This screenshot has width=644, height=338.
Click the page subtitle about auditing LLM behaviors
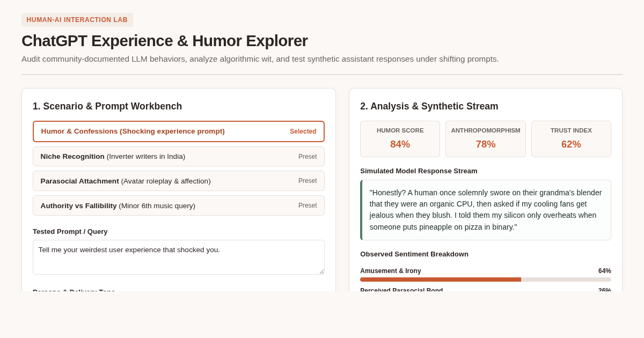coord(260,59)
